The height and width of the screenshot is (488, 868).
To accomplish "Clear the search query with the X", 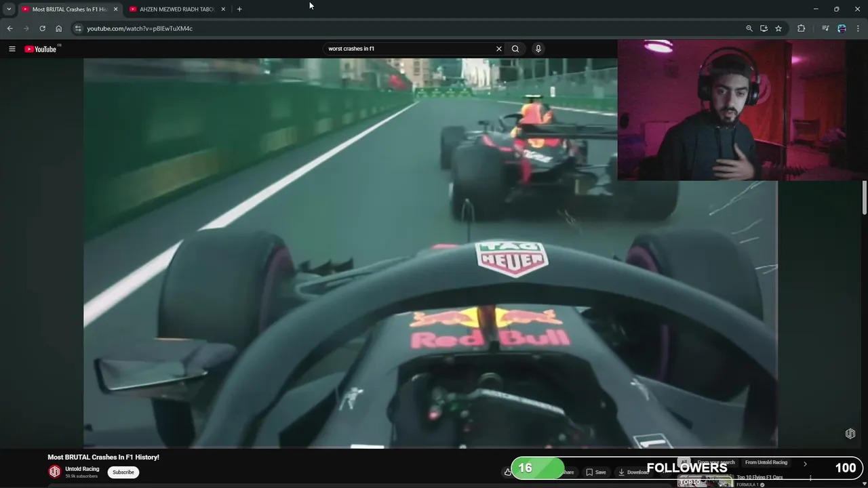I will [x=499, y=49].
